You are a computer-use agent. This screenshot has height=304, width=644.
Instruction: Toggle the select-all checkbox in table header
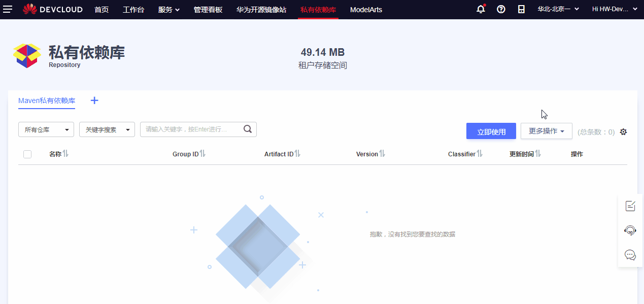coord(27,154)
